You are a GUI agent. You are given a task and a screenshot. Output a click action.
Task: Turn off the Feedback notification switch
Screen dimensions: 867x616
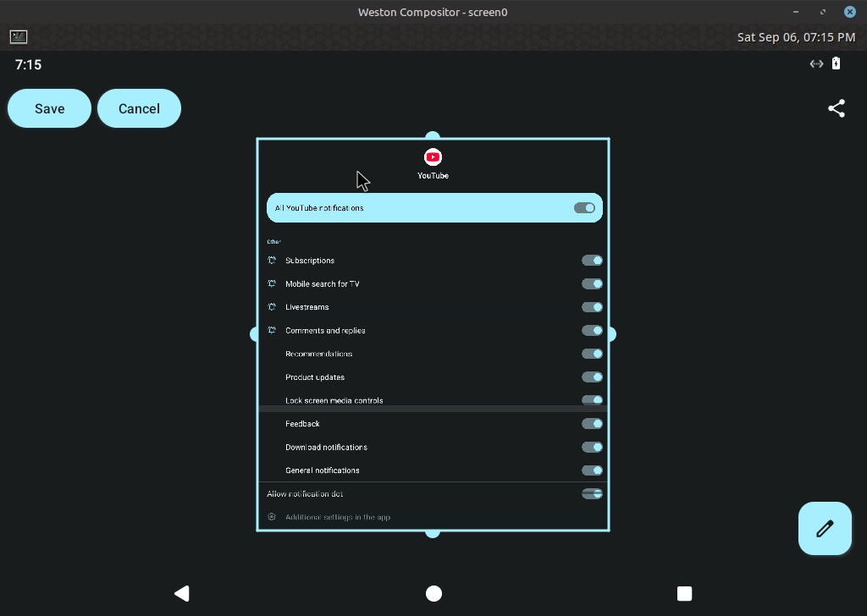coord(592,424)
